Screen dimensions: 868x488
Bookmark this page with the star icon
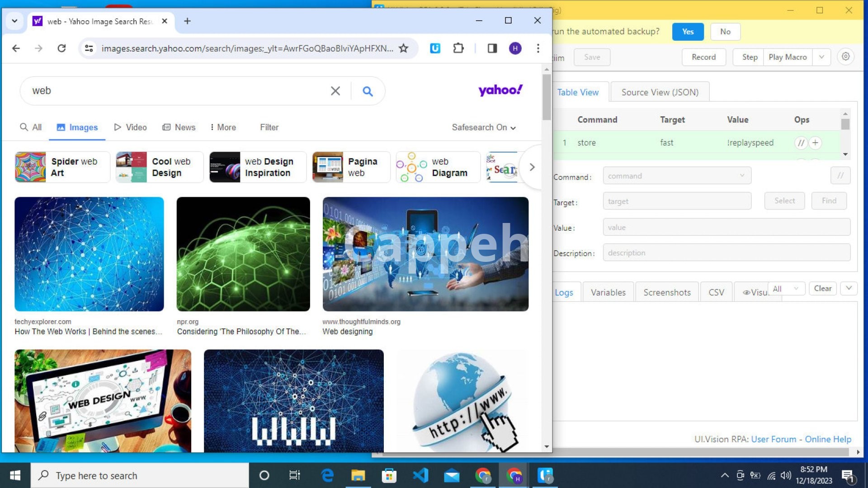point(403,48)
